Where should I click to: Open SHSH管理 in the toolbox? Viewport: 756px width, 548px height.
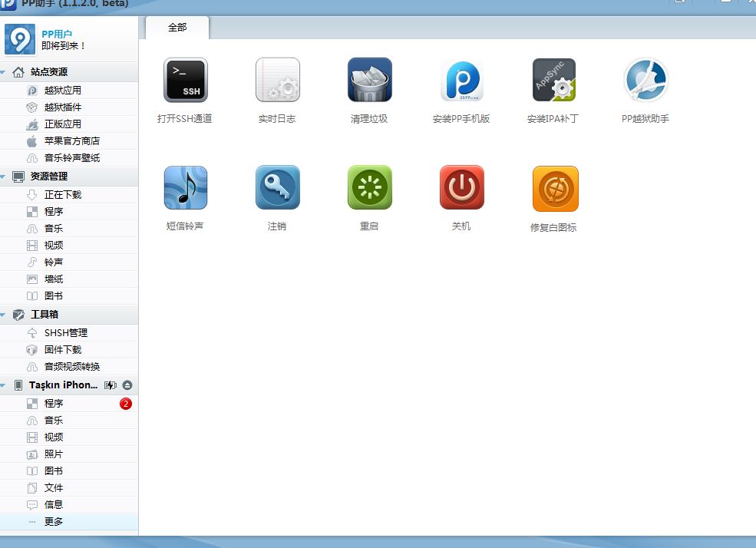point(69,333)
